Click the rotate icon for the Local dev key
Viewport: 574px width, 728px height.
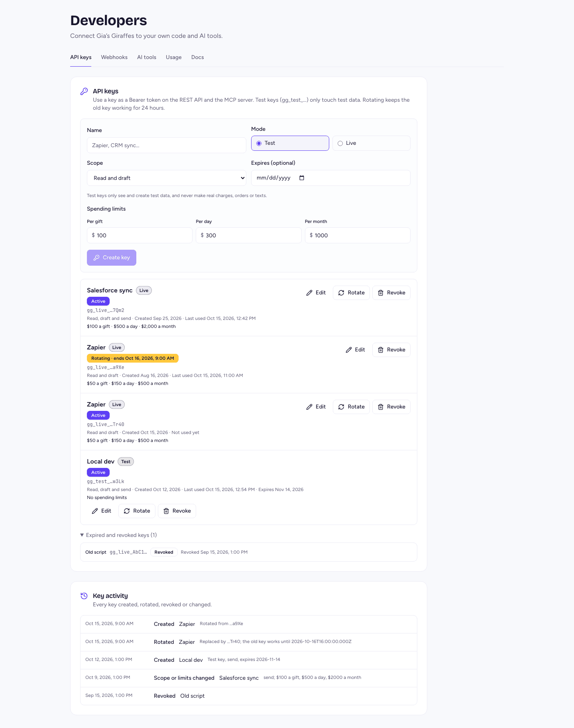coord(127,511)
